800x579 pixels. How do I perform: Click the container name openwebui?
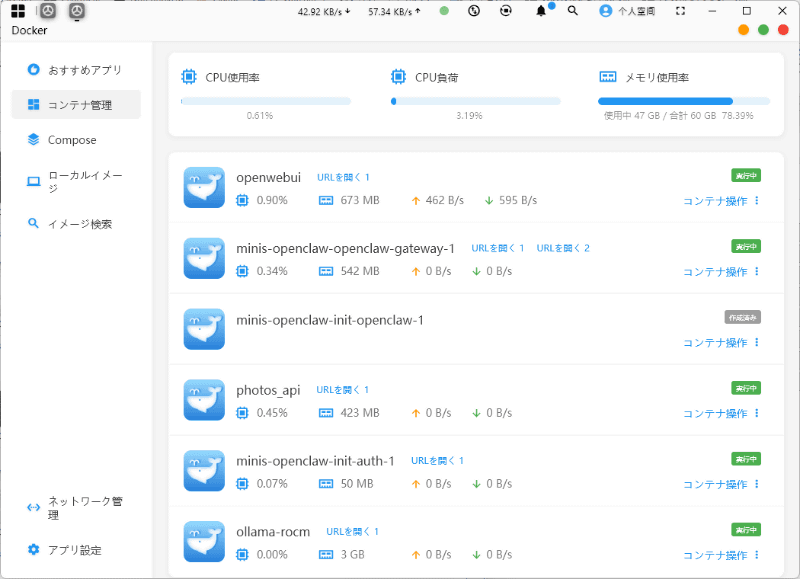(x=268, y=178)
